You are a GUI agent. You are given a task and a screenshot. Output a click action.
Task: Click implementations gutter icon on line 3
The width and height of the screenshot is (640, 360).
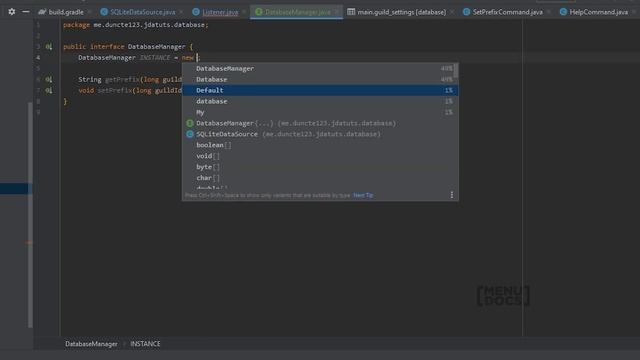(49, 47)
